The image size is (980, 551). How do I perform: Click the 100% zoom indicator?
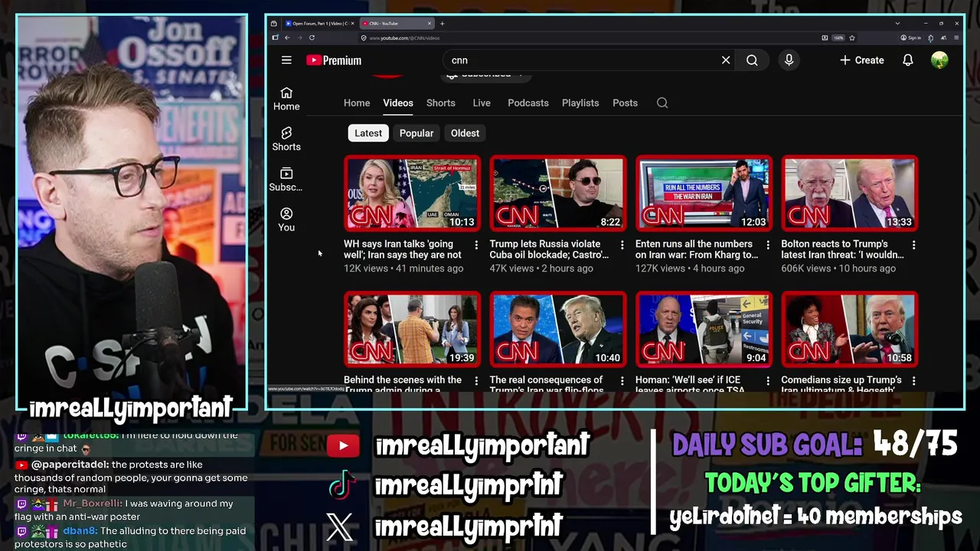tap(838, 37)
